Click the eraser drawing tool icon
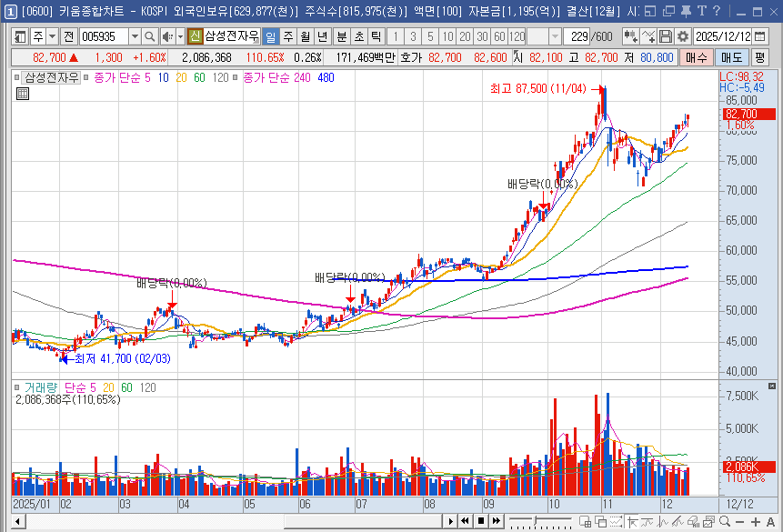The image size is (783, 532). tap(693, 521)
